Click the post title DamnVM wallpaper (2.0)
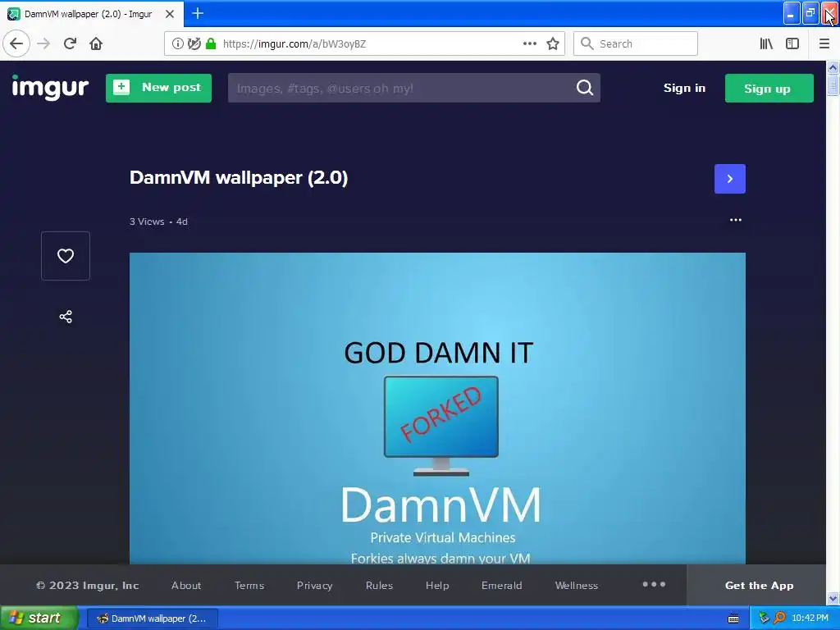840x630 pixels. [x=239, y=177]
